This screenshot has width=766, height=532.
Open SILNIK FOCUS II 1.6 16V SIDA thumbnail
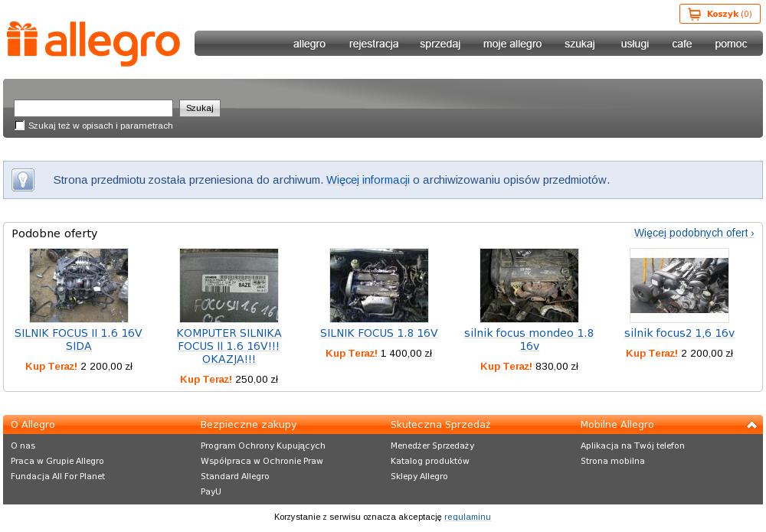(x=79, y=286)
